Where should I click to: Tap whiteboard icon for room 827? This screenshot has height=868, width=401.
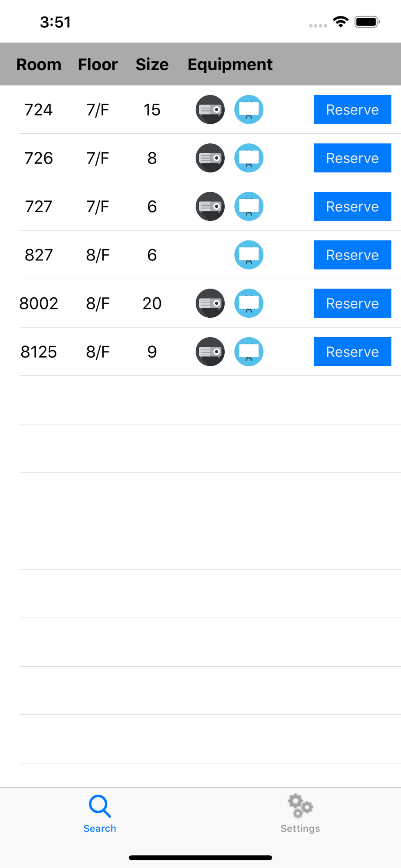(x=249, y=255)
